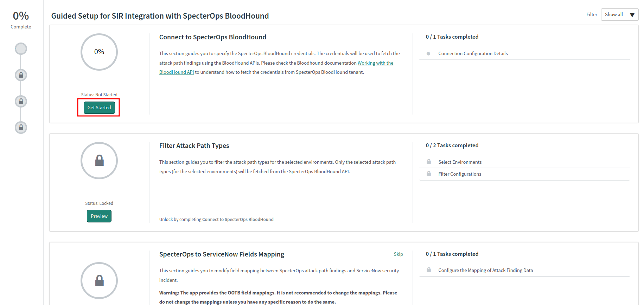Click the 'Warning: The app provides the OOTB' text
644x305 pixels.
pos(278,297)
